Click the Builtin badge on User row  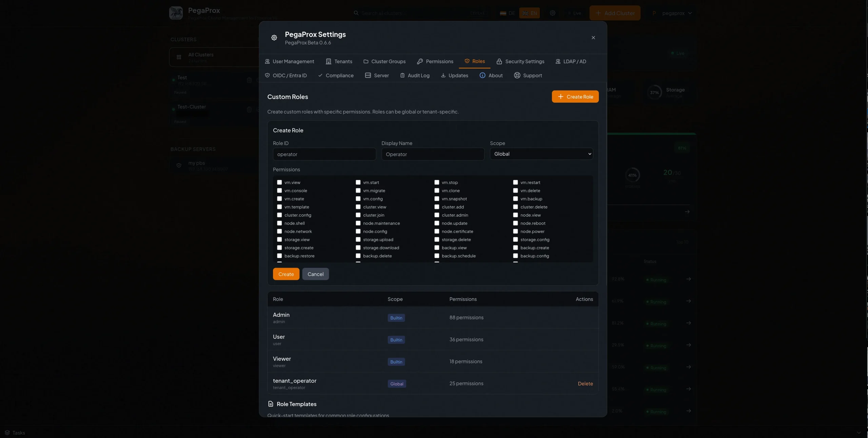coord(396,340)
